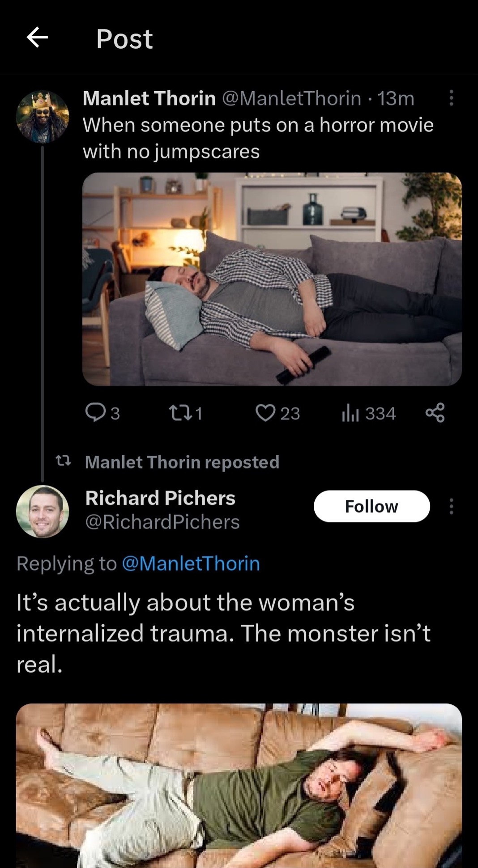View Richard Pichers' profile picture
The width and height of the screenshot is (478, 868).
[x=43, y=512]
